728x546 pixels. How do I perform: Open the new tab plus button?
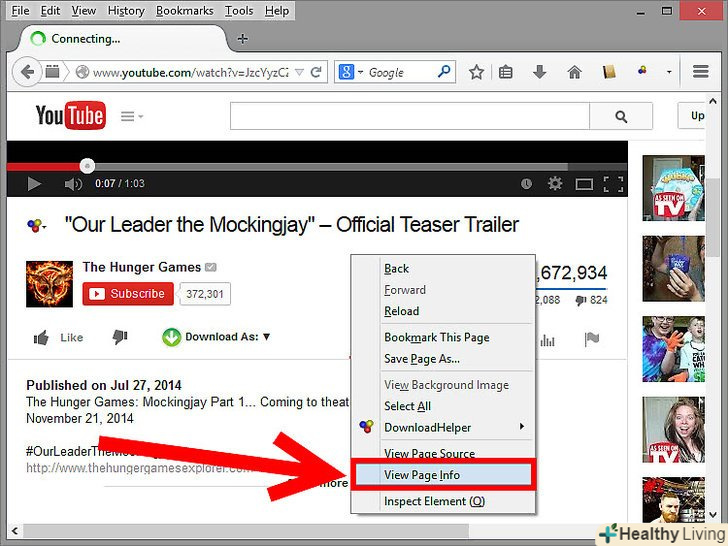point(242,39)
